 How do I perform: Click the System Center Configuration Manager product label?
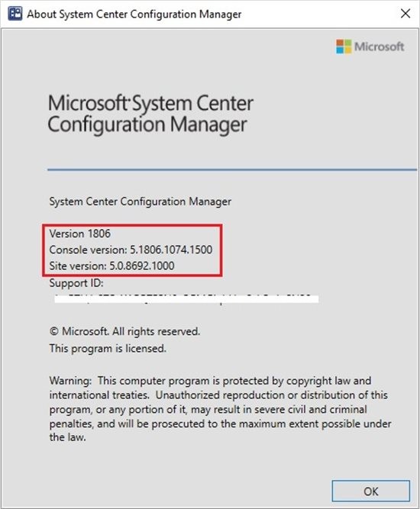click(x=141, y=201)
